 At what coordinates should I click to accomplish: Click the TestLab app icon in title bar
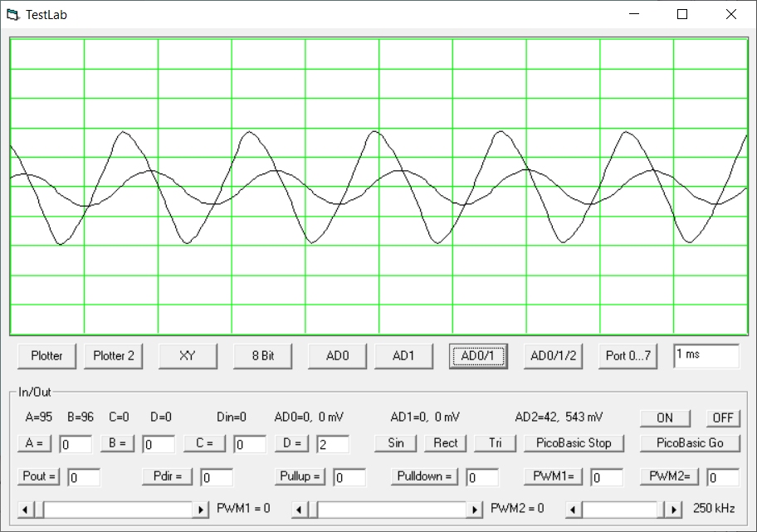click(12, 14)
